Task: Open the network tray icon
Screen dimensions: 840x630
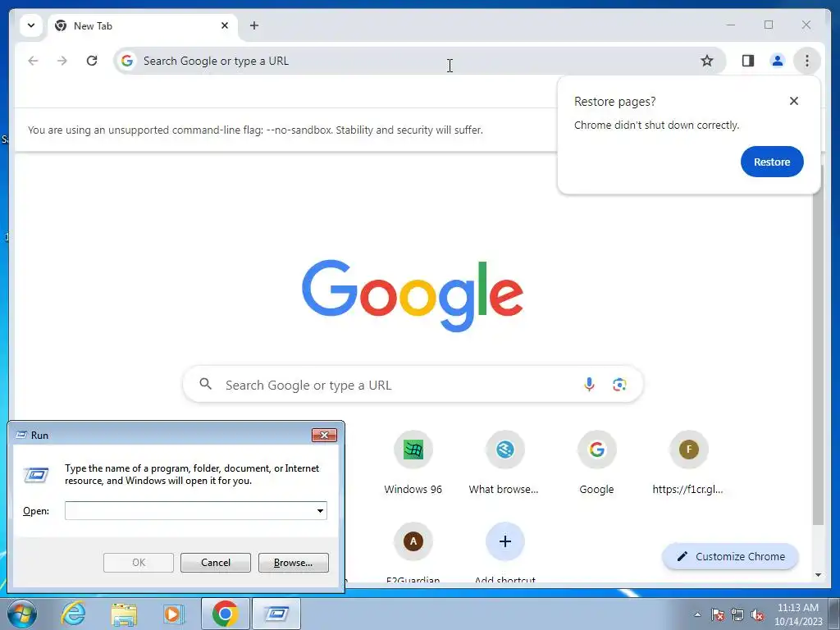Action: [737, 614]
